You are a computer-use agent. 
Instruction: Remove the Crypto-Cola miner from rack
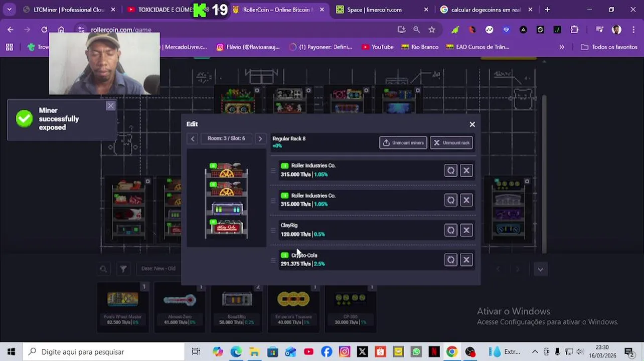tap(466, 260)
